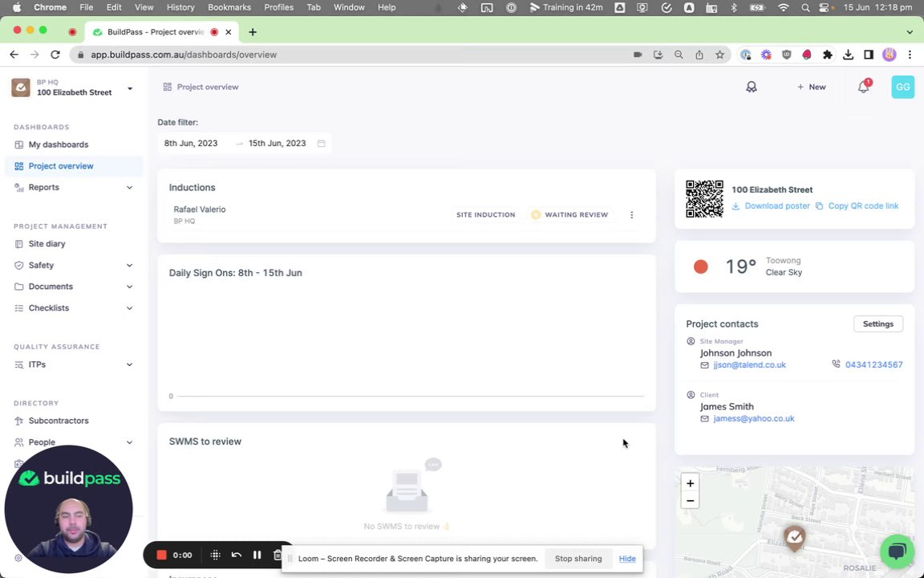Open Chrome downloads icon
The image size is (924, 578).
pyautogui.click(x=848, y=55)
